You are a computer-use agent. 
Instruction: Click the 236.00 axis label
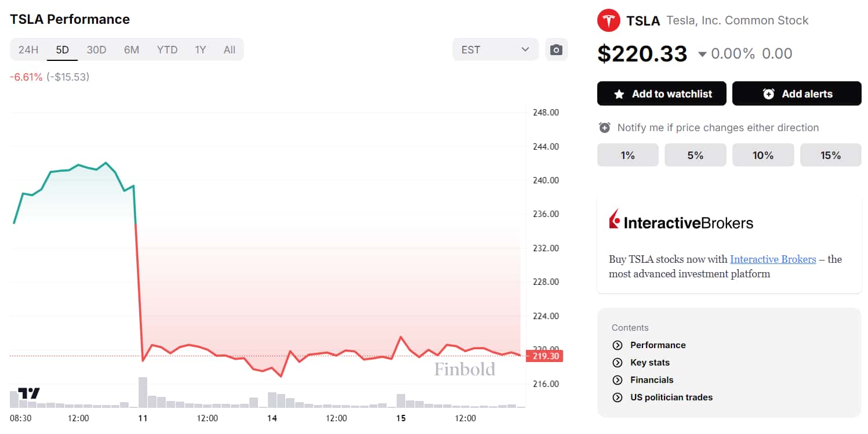546,214
